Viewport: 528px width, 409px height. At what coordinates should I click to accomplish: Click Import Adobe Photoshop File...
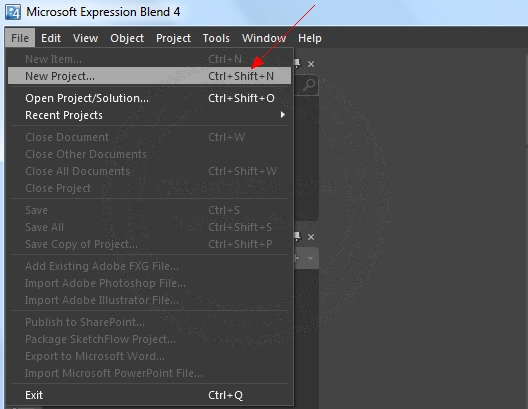pyautogui.click(x=149, y=283)
